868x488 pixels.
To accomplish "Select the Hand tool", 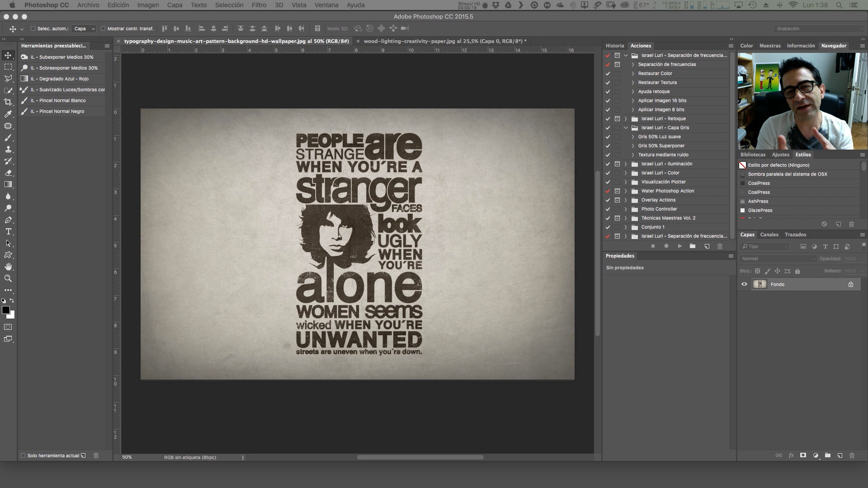I will [x=8, y=267].
